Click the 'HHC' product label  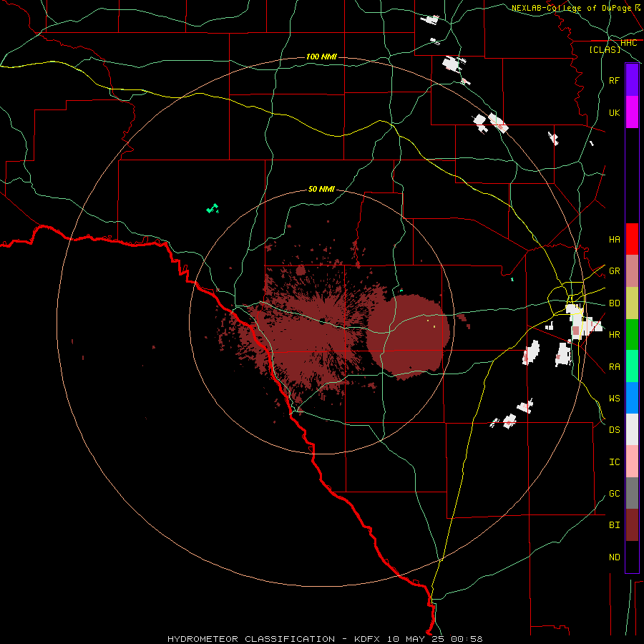click(x=628, y=42)
